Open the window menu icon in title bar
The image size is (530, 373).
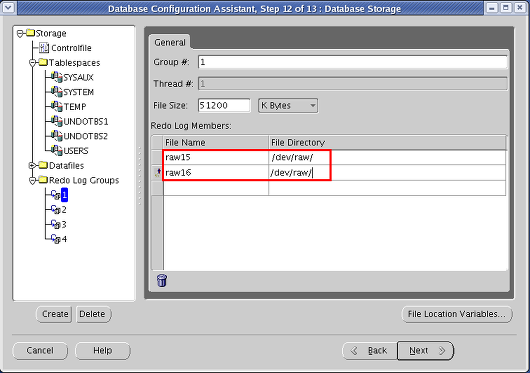click(8, 7)
